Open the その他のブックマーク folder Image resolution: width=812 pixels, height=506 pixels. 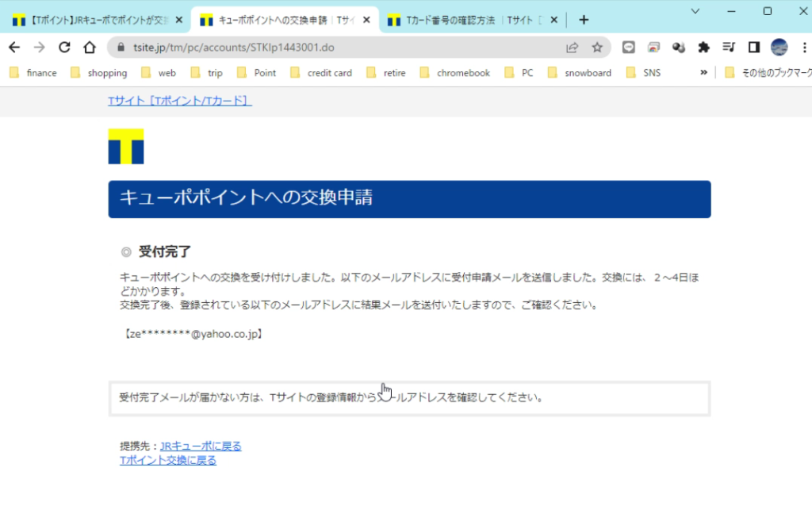768,73
